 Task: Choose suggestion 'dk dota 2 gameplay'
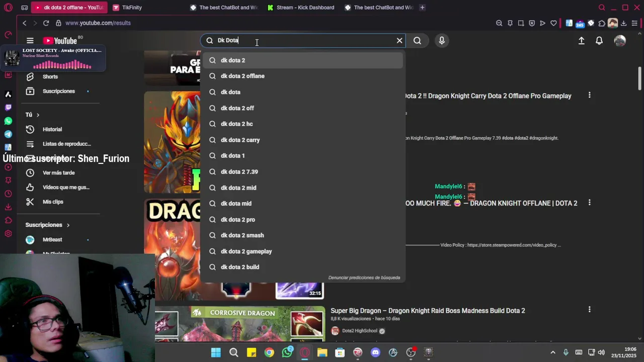click(302, 251)
